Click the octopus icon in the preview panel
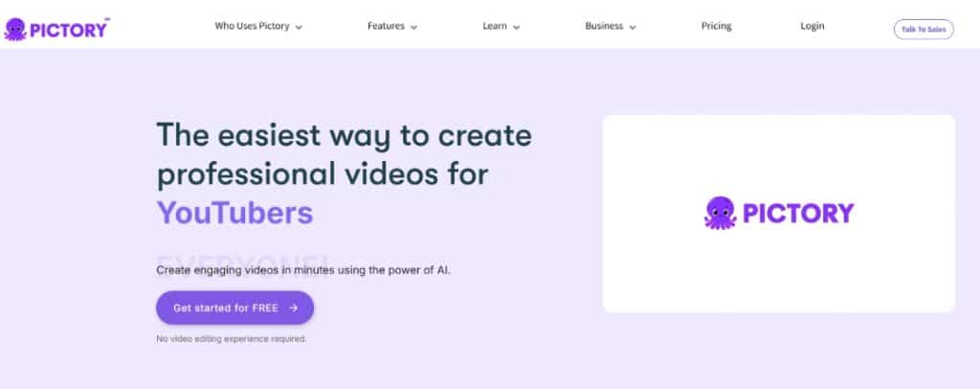 pos(720,213)
